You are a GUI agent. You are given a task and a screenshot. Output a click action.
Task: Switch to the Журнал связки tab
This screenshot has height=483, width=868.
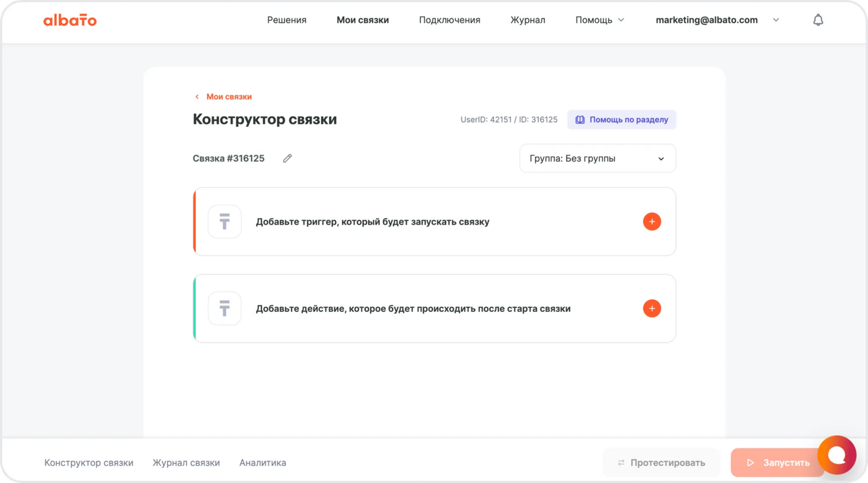click(x=186, y=463)
